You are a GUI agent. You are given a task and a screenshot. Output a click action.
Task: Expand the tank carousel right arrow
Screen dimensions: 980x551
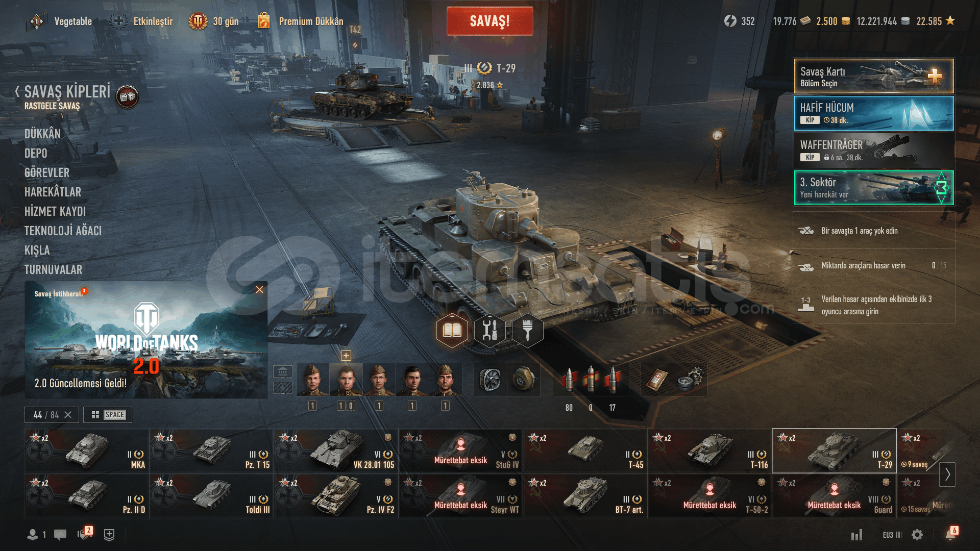click(x=947, y=474)
